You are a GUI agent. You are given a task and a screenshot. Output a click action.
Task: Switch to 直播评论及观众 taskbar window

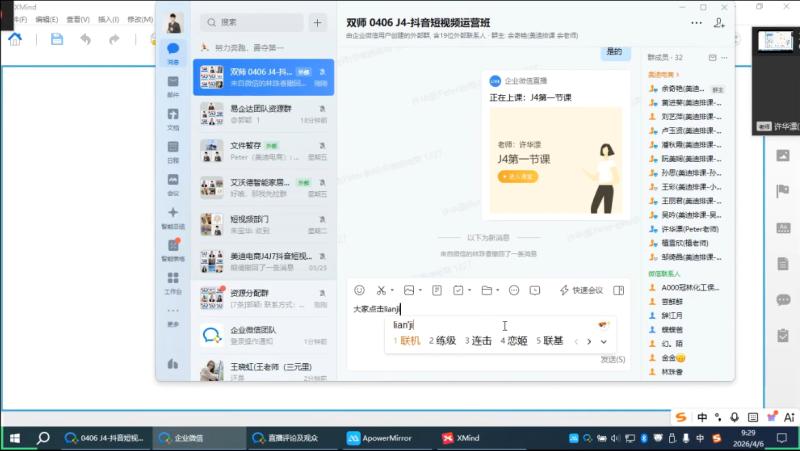coord(293,438)
